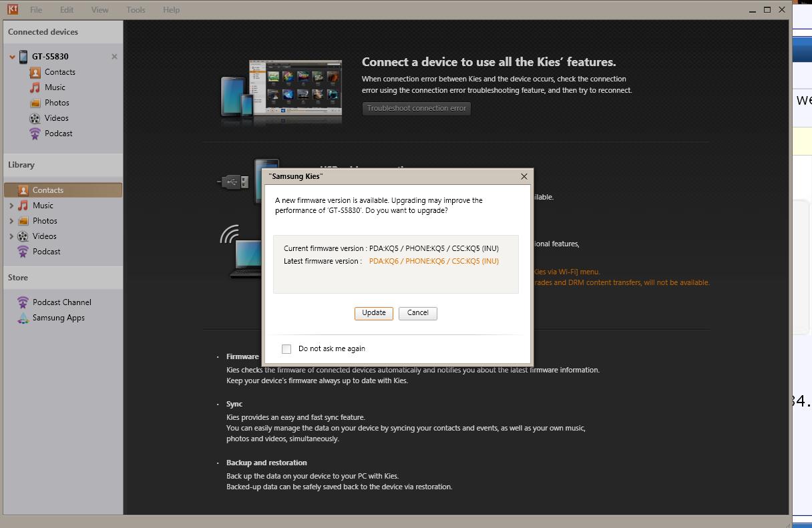
Task: Click the 'Connected devices' section header
Action: pyautogui.click(x=43, y=32)
